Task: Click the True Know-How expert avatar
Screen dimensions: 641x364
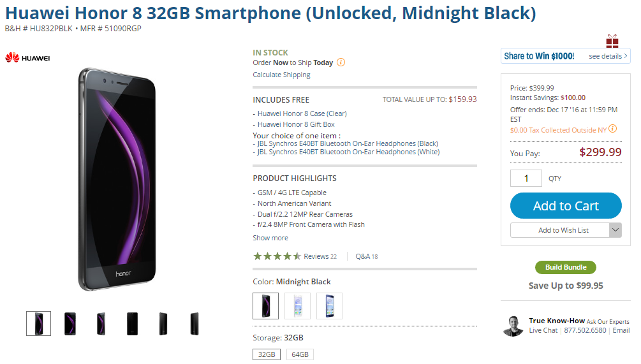Action: coord(513,326)
